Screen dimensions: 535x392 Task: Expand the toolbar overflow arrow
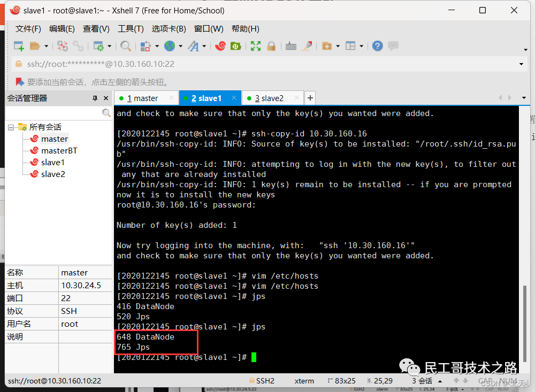tap(525, 50)
